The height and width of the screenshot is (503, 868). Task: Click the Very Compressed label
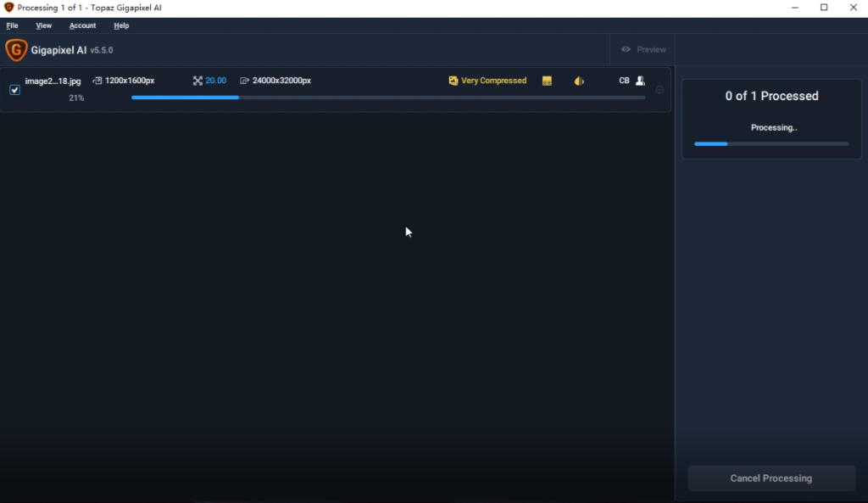(x=494, y=81)
